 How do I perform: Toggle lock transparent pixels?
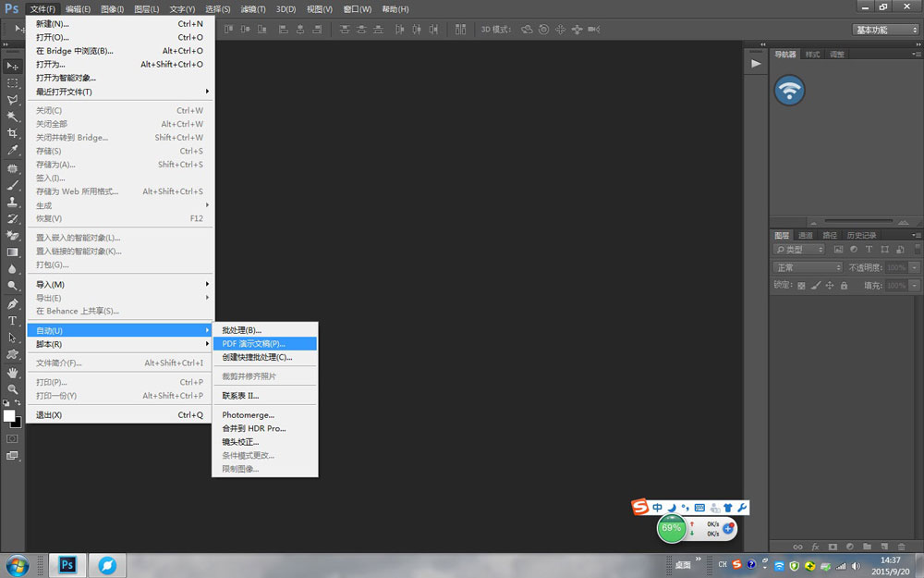pos(801,286)
